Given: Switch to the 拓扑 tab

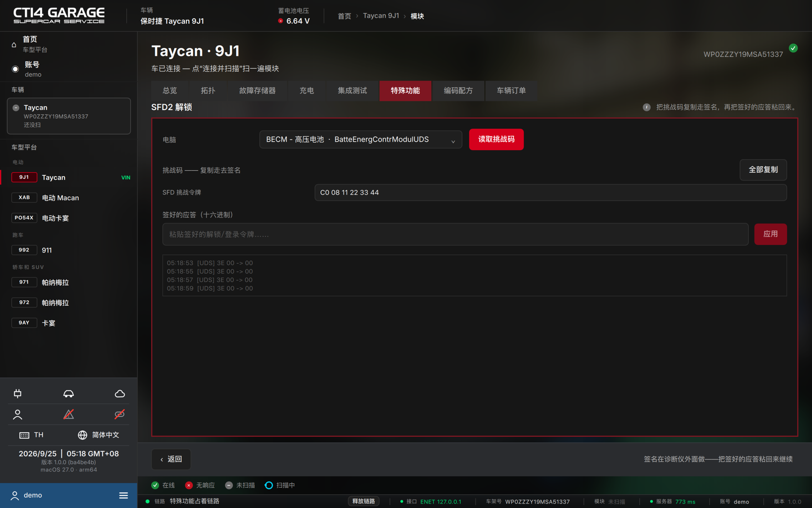Looking at the screenshot, I should click(208, 91).
